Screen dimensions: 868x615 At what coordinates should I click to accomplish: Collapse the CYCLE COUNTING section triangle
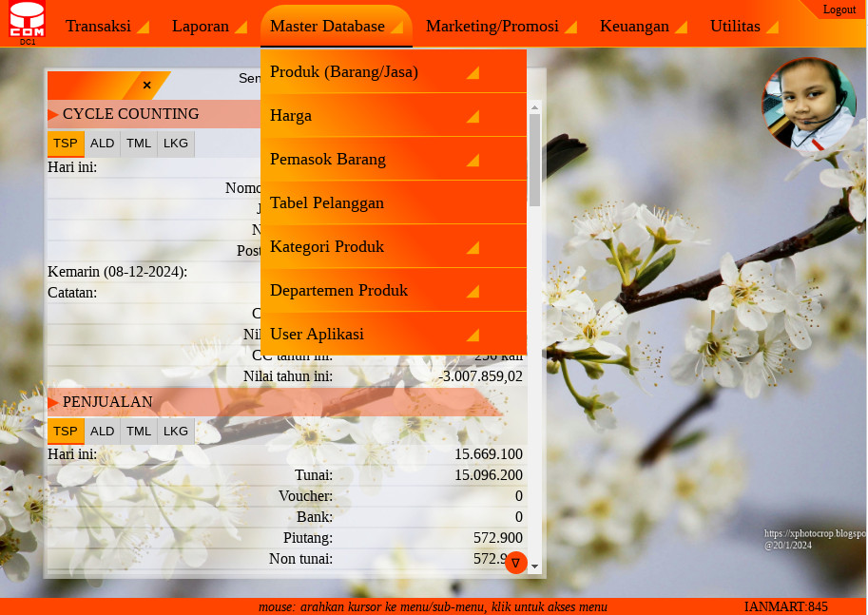click(x=53, y=115)
